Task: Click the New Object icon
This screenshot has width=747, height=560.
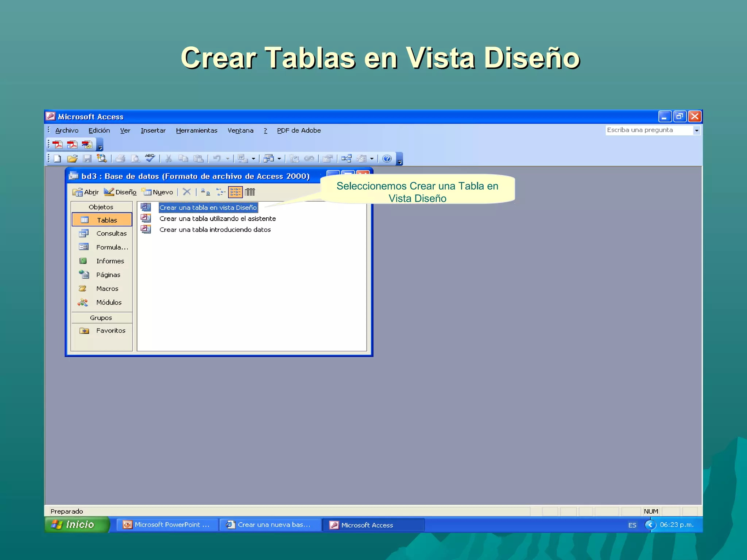Action: coord(361,159)
